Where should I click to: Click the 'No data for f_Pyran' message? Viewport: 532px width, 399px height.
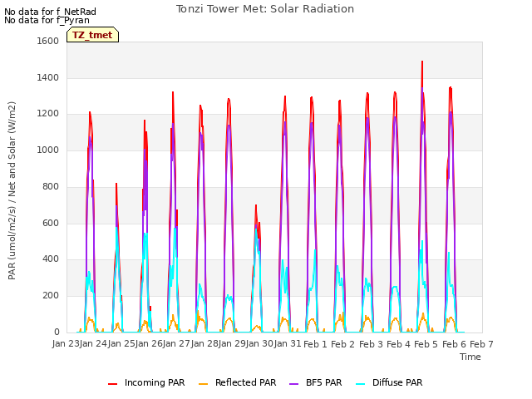pyautogui.click(x=47, y=20)
